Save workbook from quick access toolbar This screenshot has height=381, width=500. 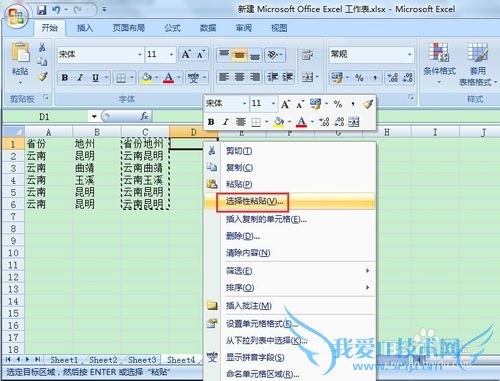coord(42,10)
